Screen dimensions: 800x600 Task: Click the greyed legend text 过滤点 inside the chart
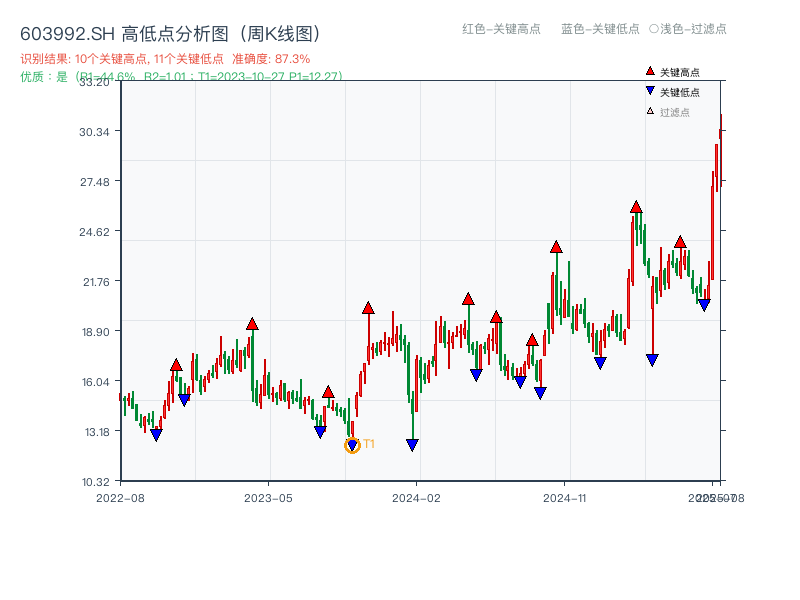[x=674, y=112]
